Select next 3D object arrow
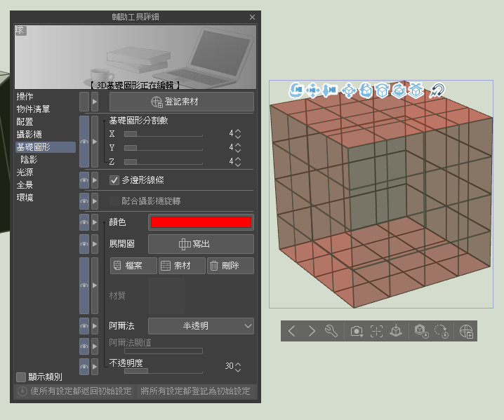 [x=312, y=331]
